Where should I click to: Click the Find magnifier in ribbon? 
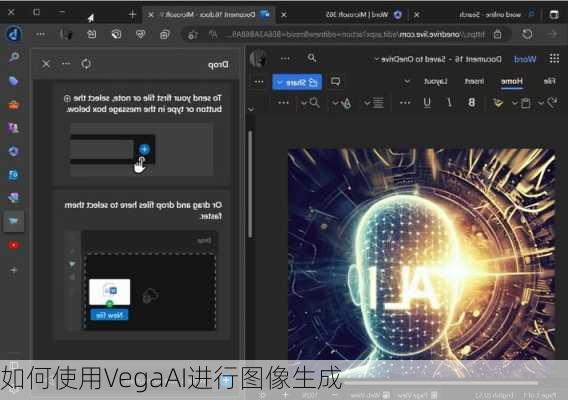pyautogui.click(x=314, y=103)
